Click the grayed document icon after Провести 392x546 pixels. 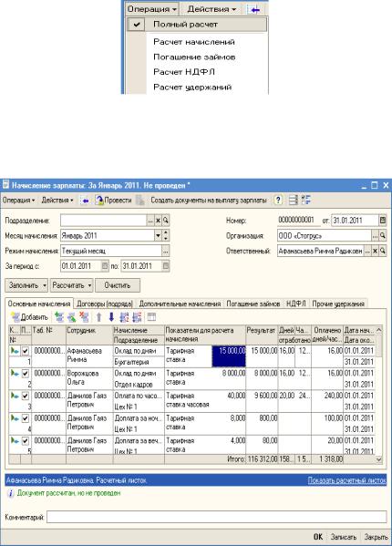140,201
